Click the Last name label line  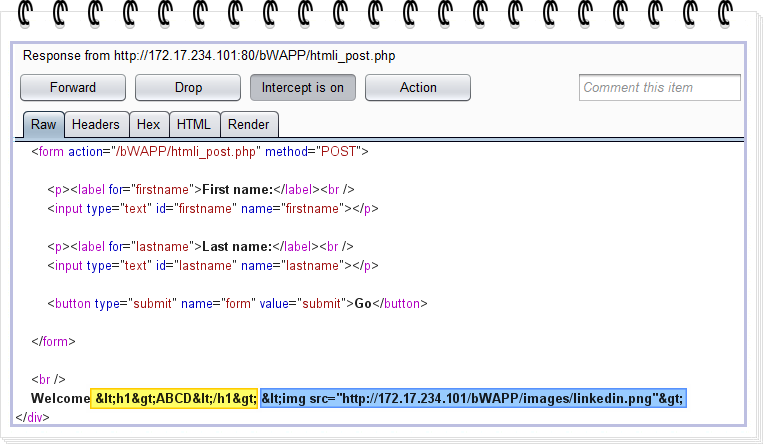point(200,246)
